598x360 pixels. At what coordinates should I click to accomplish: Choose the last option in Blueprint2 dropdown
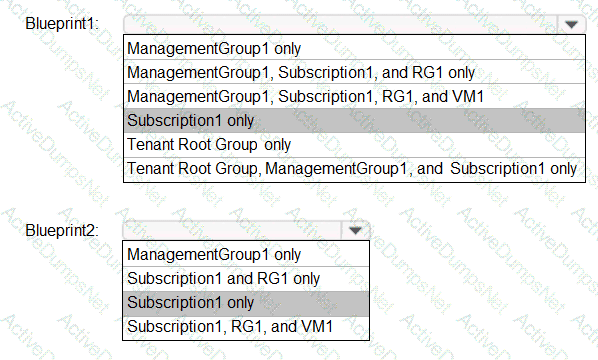[246, 327]
